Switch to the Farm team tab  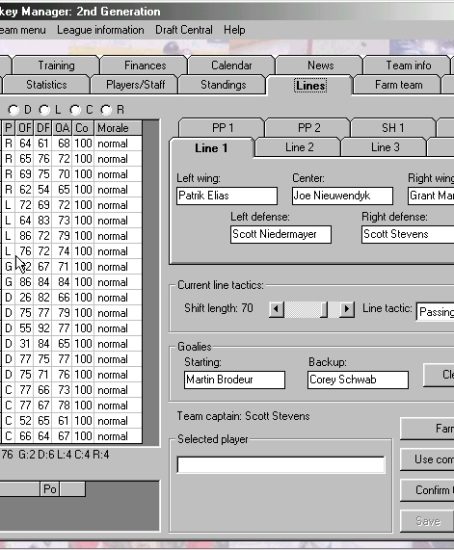(399, 85)
